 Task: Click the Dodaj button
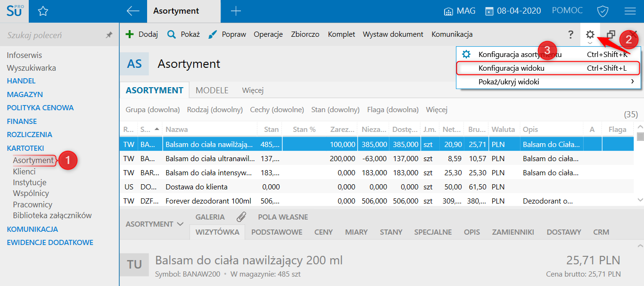click(x=141, y=34)
